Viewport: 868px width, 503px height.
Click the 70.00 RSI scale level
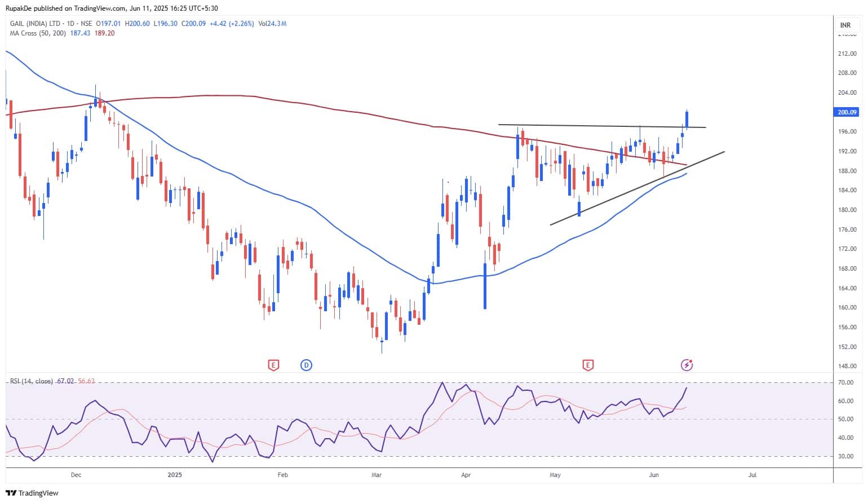[x=845, y=382]
